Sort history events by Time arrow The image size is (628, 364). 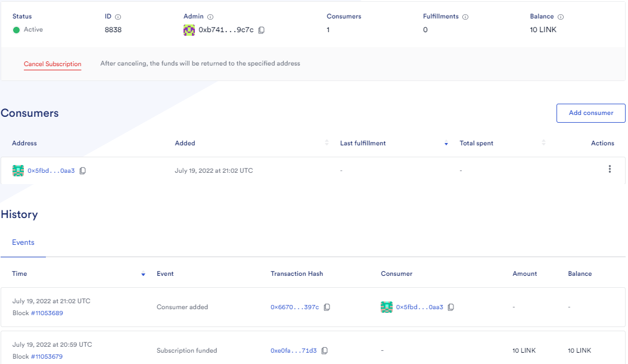pos(143,274)
